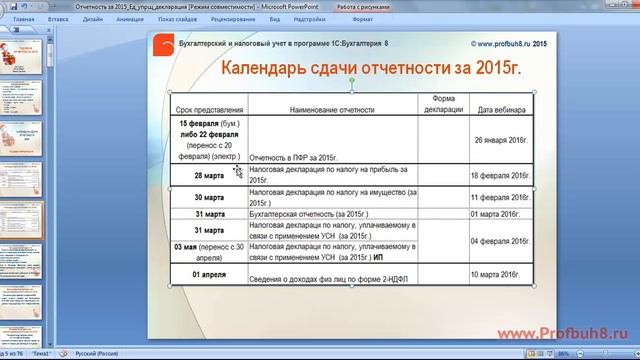
Task: Switch to Slide Sorter view icon
Action: click(x=540, y=353)
